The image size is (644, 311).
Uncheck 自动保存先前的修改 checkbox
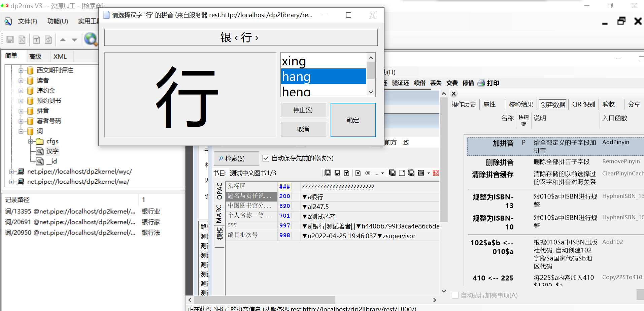click(266, 158)
